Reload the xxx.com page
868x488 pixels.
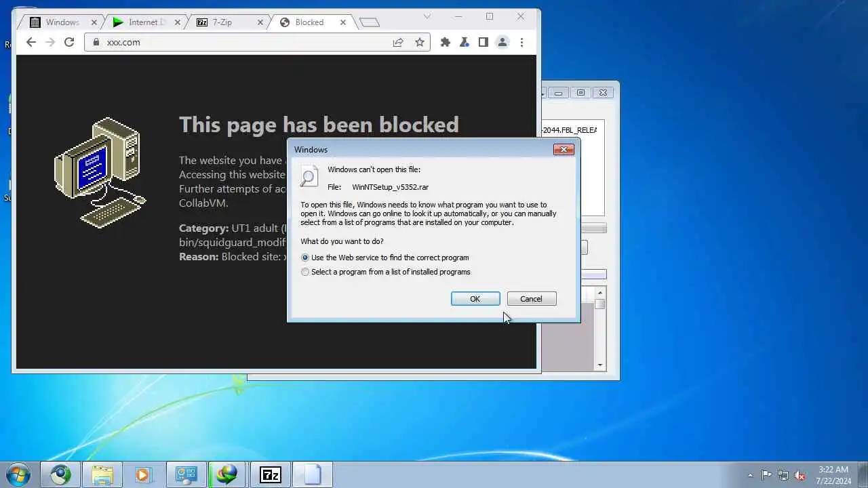tap(68, 42)
